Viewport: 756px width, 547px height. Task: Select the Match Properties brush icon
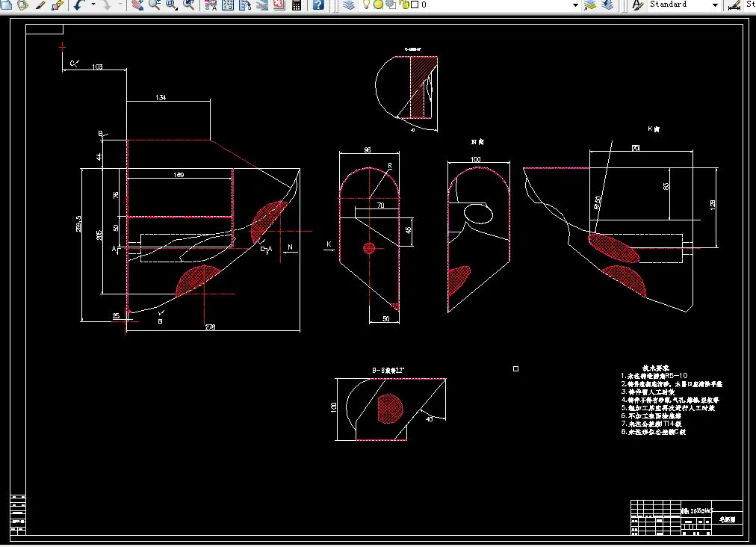[40, 4]
